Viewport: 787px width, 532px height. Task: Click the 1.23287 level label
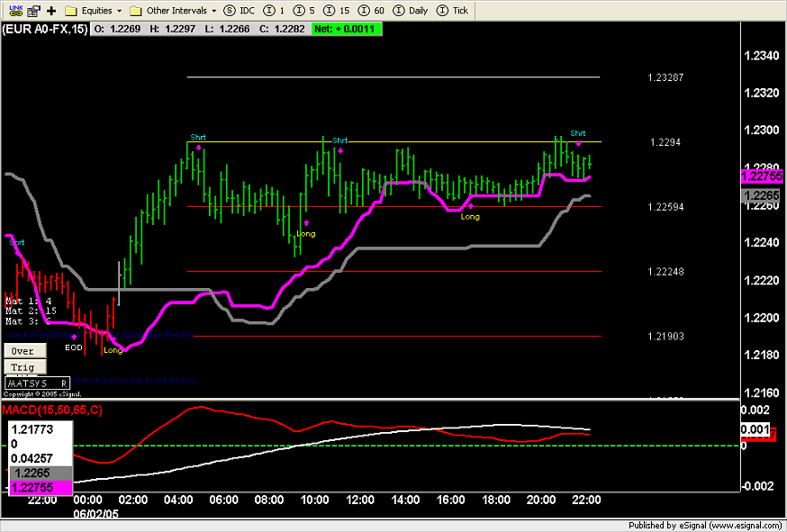click(665, 77)
